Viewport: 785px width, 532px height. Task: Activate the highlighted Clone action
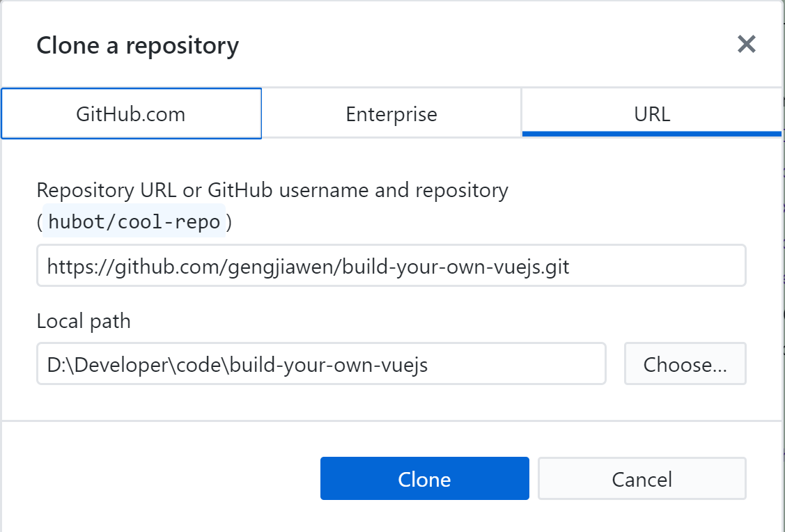pos(424,478)
